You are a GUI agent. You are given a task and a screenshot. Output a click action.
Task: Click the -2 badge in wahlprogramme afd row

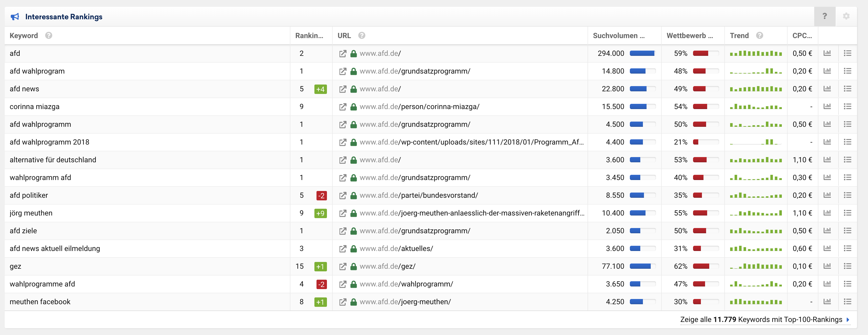321,284
